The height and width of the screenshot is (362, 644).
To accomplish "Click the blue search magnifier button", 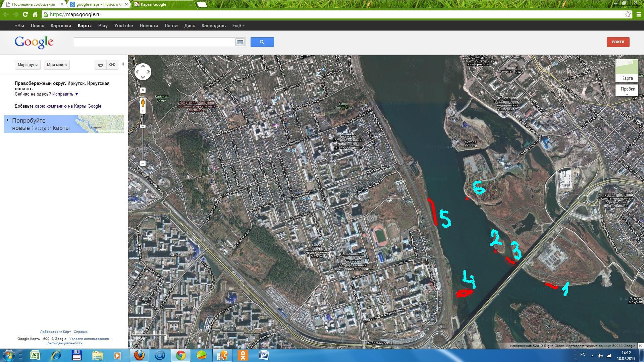I will 262,42.
